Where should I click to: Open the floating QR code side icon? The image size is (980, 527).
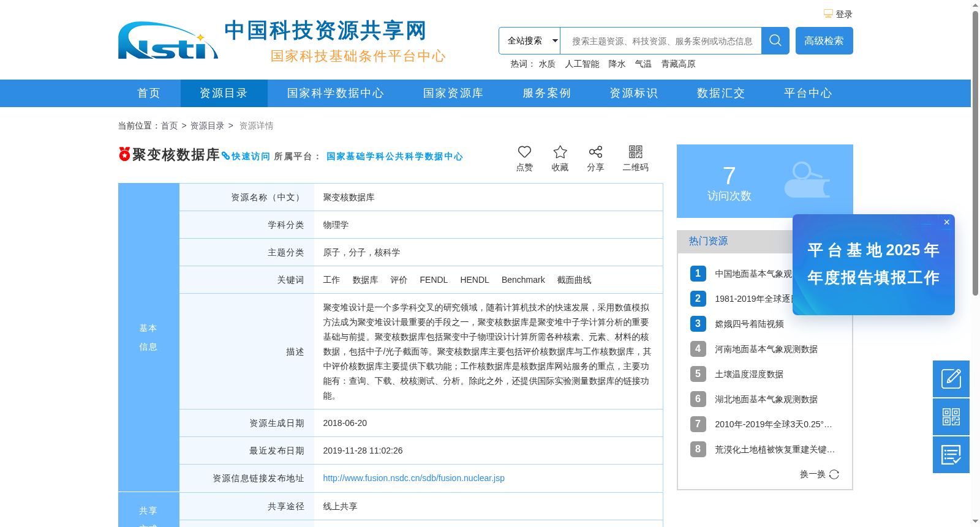951,417
